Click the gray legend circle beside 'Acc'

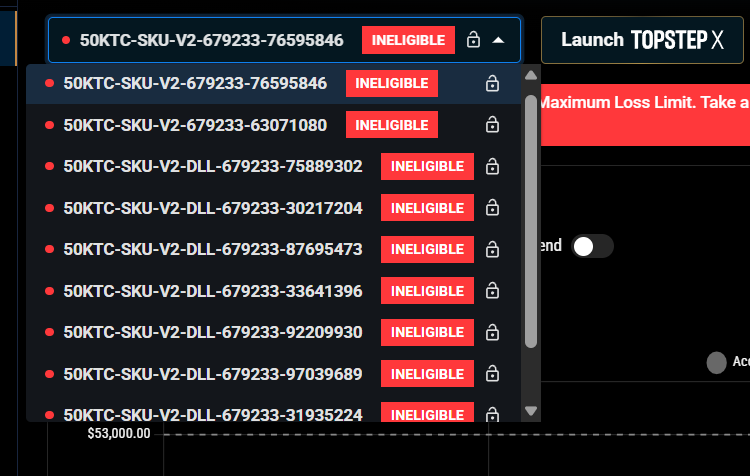tap(717, 362)
